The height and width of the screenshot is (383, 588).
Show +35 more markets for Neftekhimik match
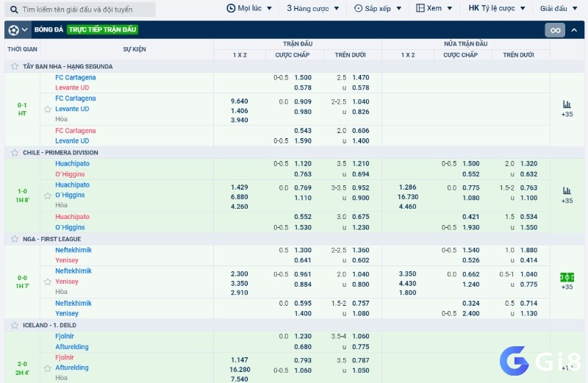tap(567, 287)
